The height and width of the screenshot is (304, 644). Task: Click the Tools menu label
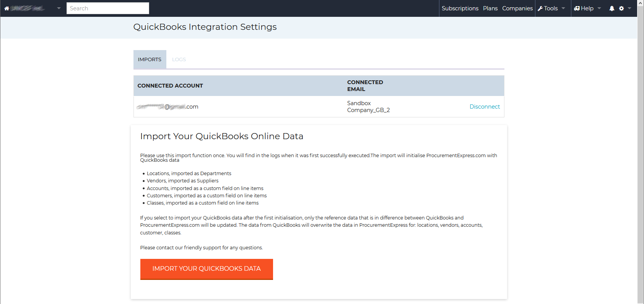551,8
